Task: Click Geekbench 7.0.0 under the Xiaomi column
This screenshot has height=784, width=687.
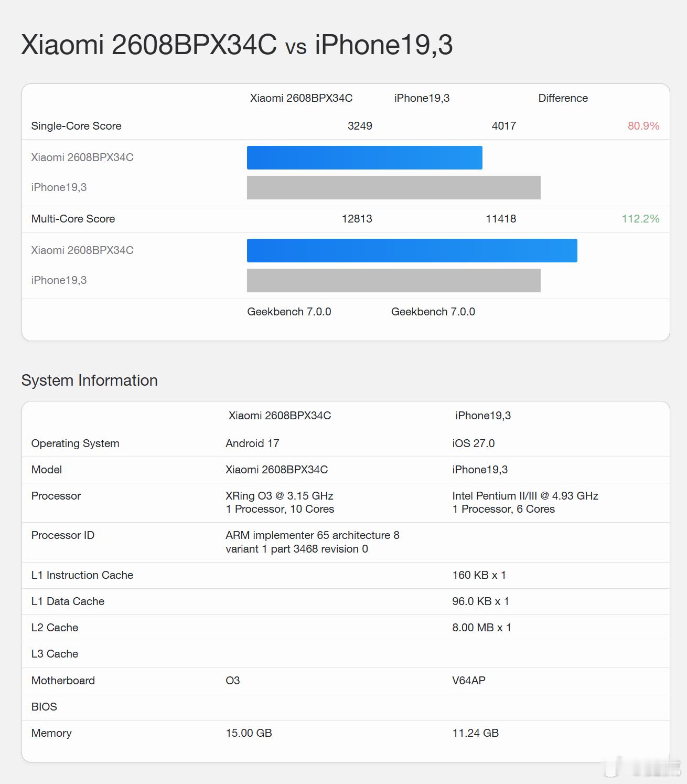Action: point(289,312)
